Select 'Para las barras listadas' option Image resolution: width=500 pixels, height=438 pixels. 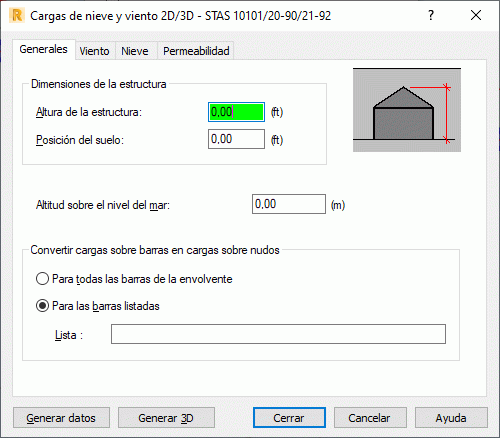click(98, 306)
